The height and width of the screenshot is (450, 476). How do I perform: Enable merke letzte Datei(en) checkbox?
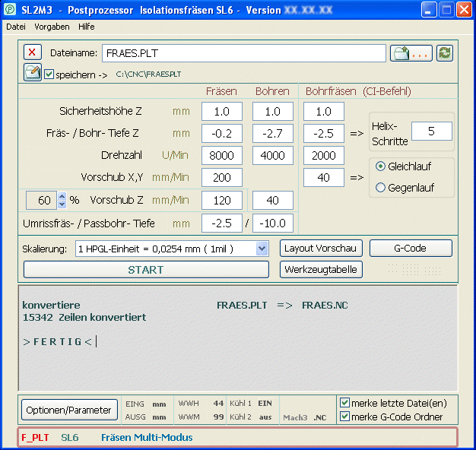coord(345,402)
